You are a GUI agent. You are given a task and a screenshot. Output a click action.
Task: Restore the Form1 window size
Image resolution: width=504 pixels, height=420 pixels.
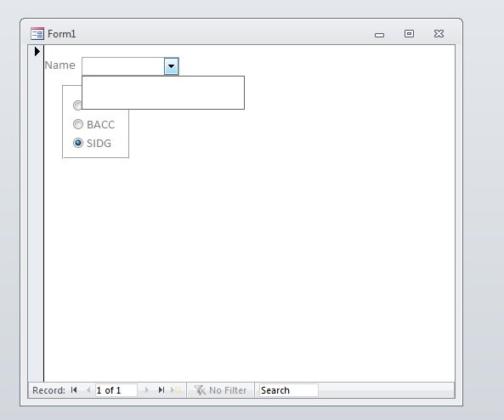pos(409,33)
